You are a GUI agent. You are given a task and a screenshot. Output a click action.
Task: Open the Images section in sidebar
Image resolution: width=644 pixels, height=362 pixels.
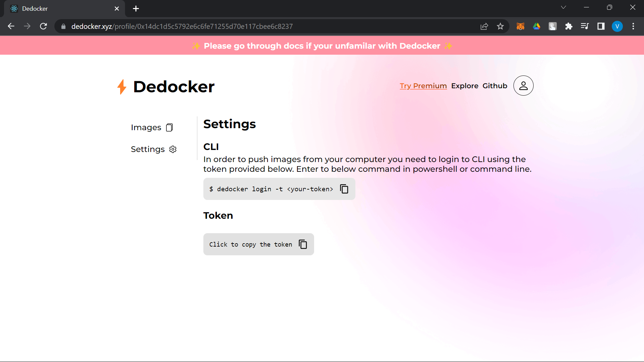click(x=152, y=127)
